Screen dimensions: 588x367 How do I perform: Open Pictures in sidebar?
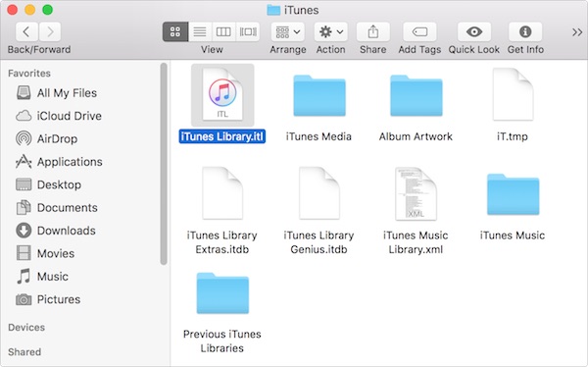click(x=48, y=299)
